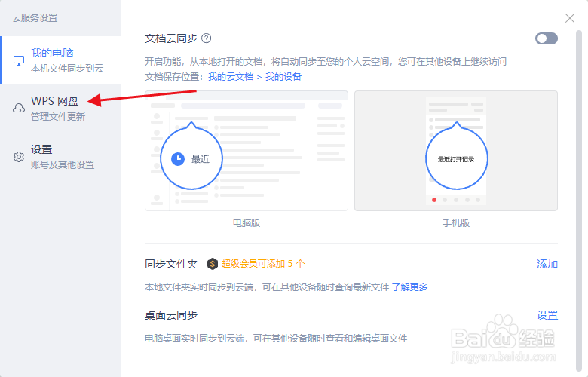The width and height of the screenshot is (588, 377).
Task: Click the help icon beside 文档云同步
Action: pyautogui.click(x=207, y=38)
